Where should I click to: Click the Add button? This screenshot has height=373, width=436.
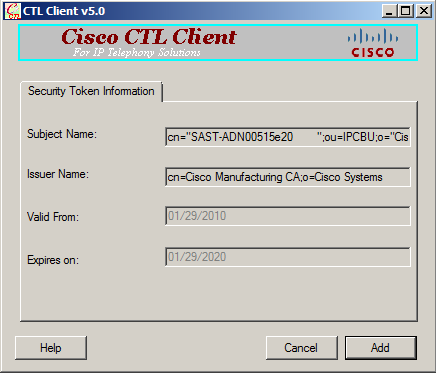[381, 348]
